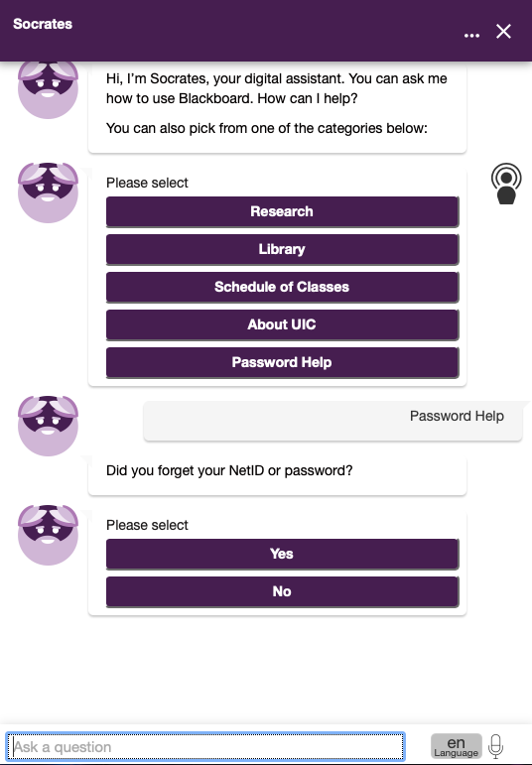This screenshot has width=532, height=765.
Task: Click into the Ask a question field
Action: 205,746
